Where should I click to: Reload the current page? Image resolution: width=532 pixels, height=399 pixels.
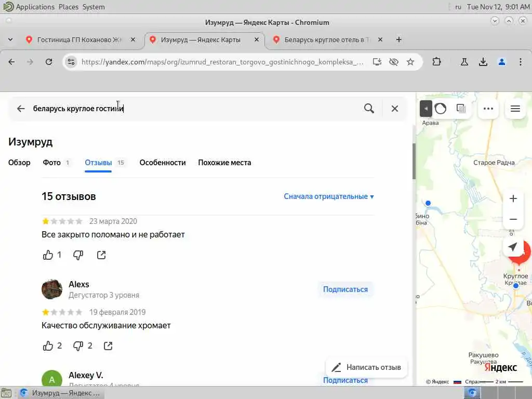coord(49,62)
